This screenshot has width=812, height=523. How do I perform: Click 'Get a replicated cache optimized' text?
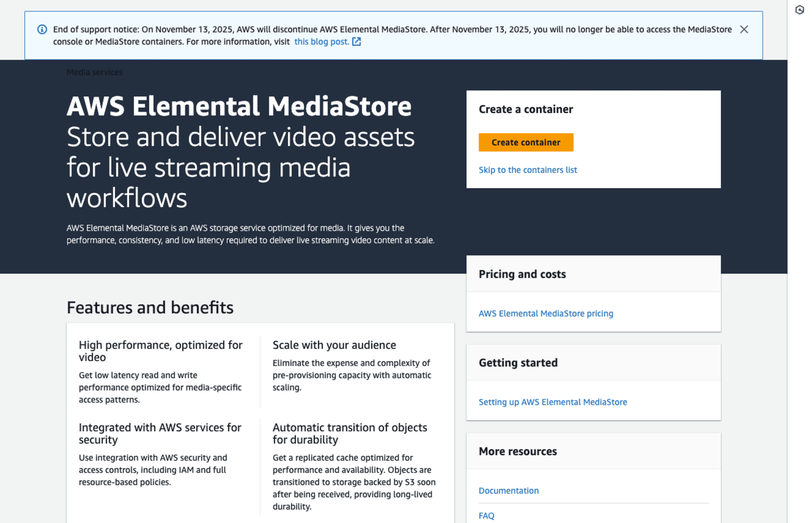354,482
